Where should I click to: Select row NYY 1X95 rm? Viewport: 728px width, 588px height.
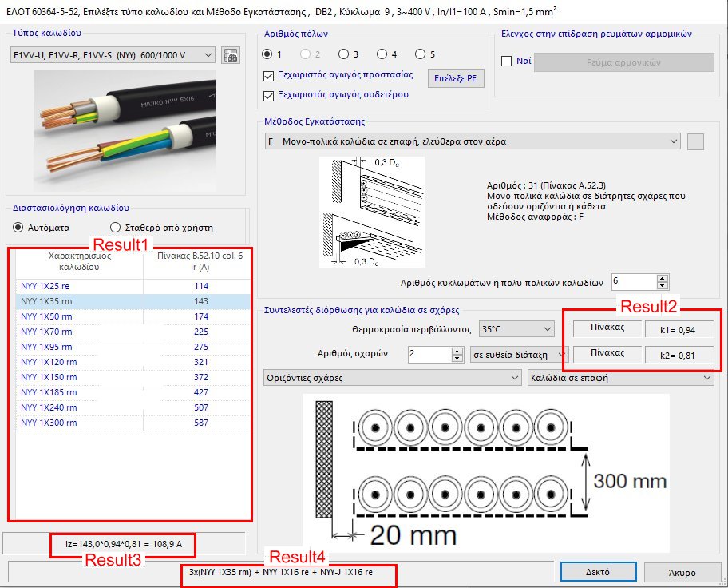tap(133, 347)
